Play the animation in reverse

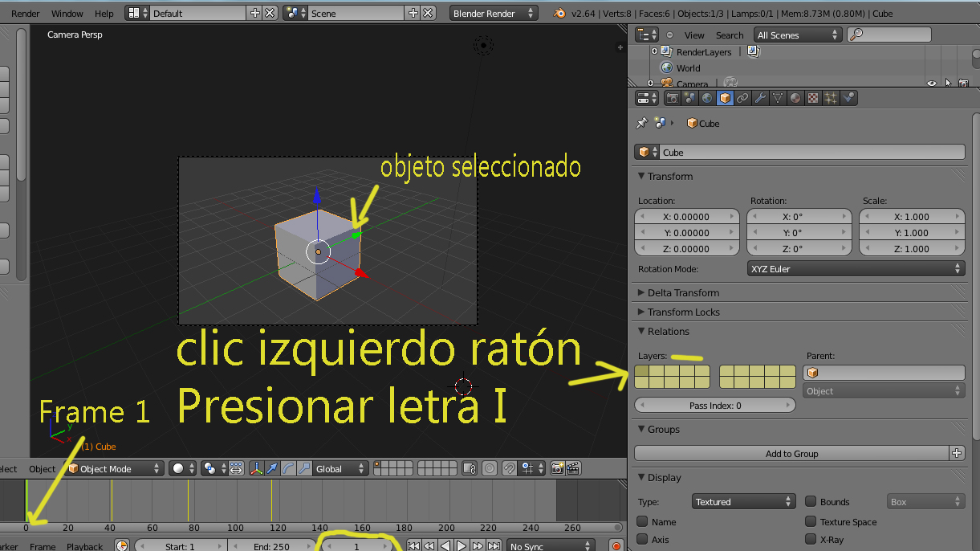(445, 546)
